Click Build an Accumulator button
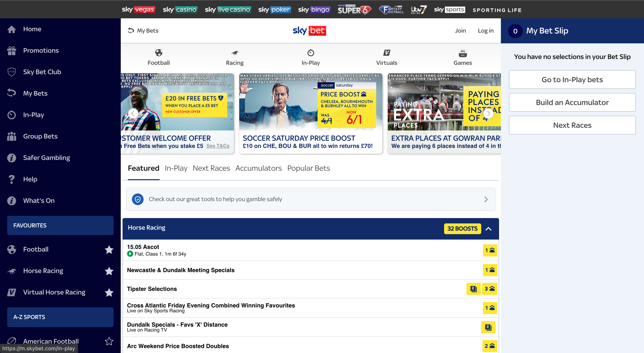 point(572,102)
